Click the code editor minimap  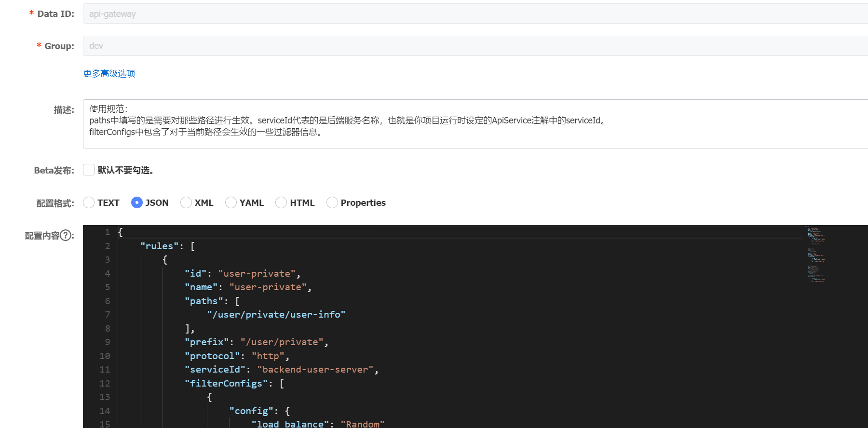815,255
